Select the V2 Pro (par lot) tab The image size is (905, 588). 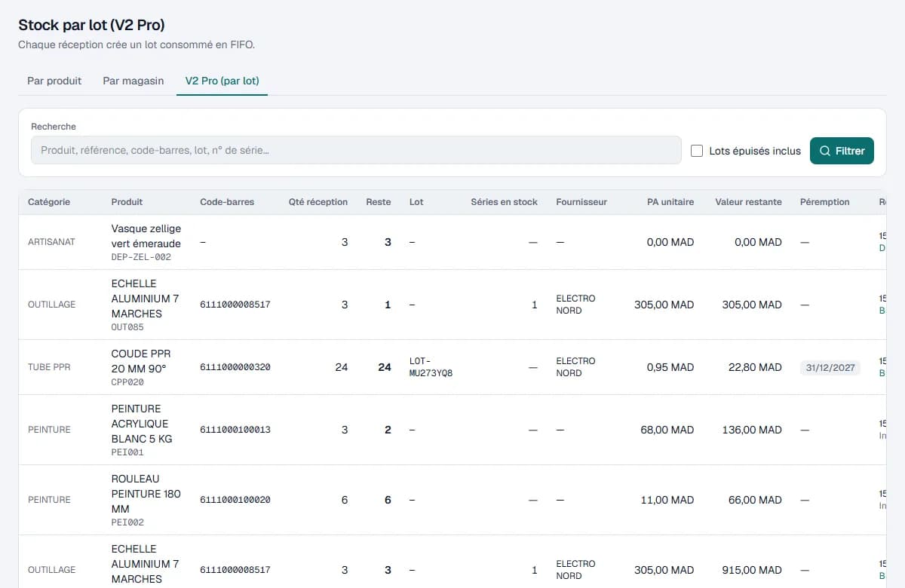click(x=222, y=81)
